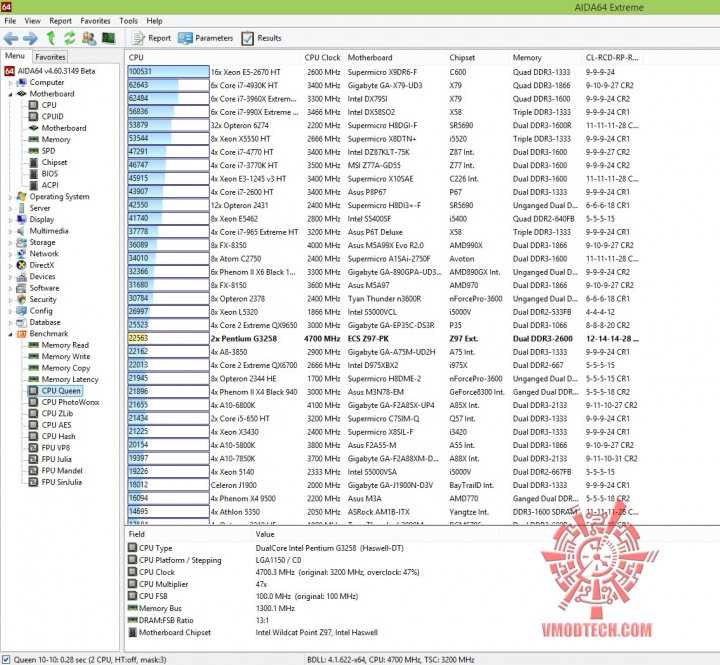
Task: Select the 36089 FX-8350 score bar
Action: pyautogui.click(x=168, y=245)
